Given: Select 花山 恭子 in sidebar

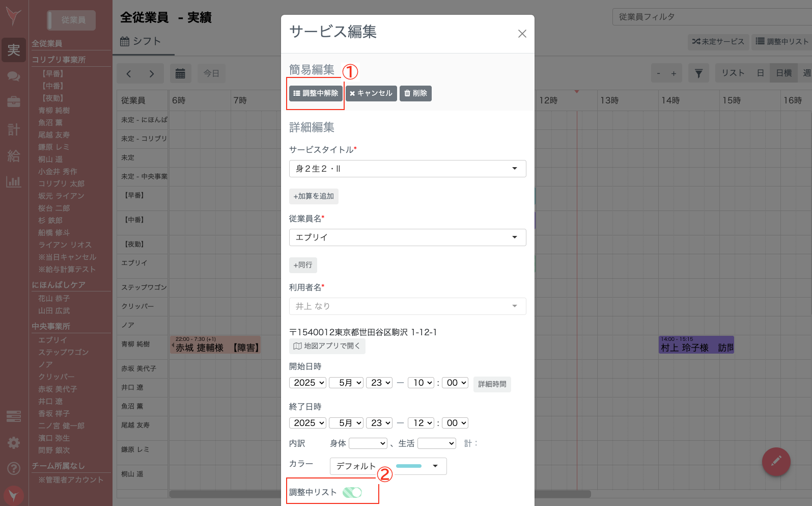Looking at the screenshot, I should click(x=54, y=299).
